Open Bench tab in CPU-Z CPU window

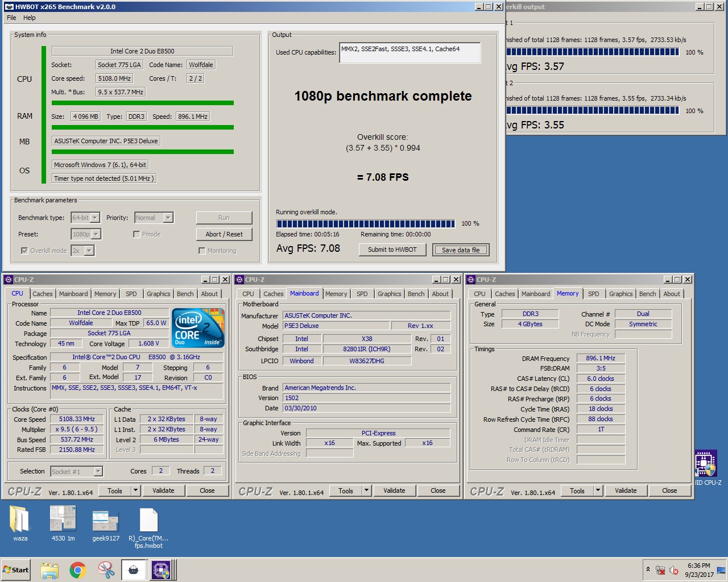pos(185,294)
